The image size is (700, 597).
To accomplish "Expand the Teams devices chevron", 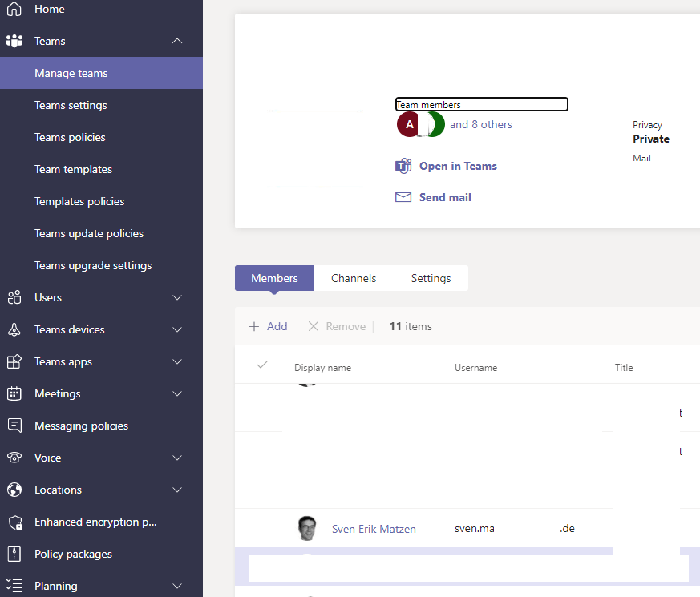I will coord(177,329).
